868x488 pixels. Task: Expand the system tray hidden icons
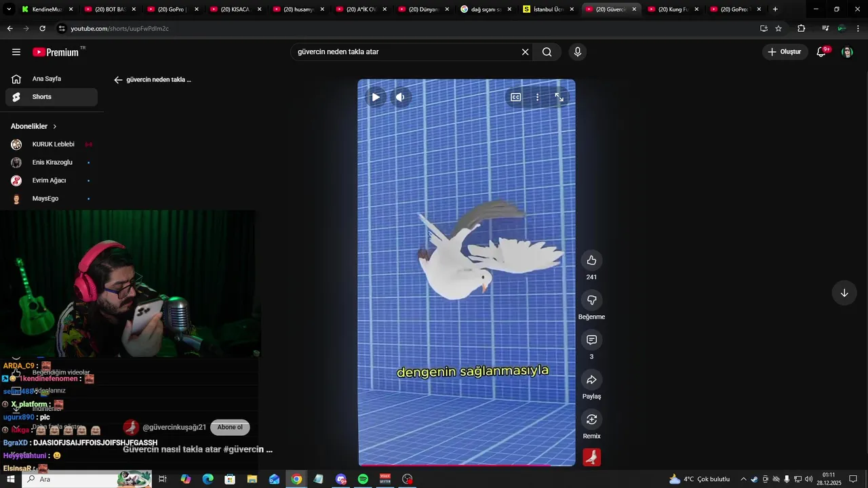(x=743, y=479)
